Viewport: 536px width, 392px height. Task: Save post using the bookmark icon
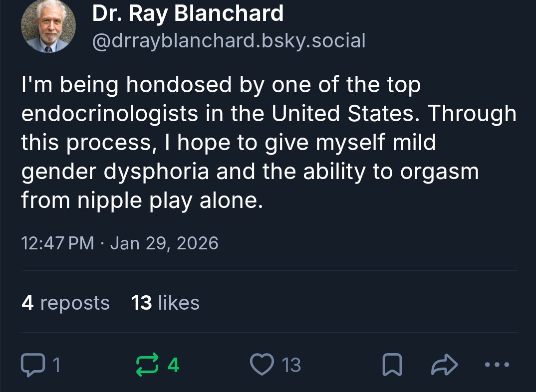392,365
